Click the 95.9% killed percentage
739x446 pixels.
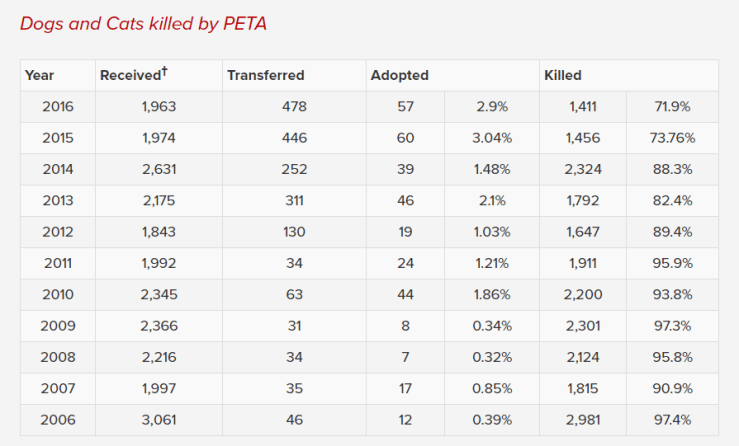tap(673, 263)
